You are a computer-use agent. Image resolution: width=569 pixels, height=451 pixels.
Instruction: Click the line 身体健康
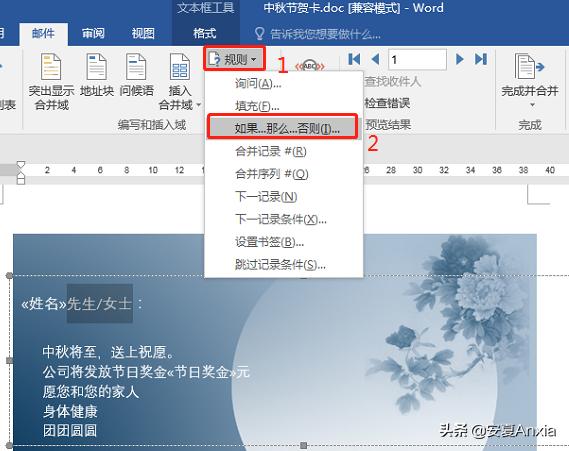point(70,411)
